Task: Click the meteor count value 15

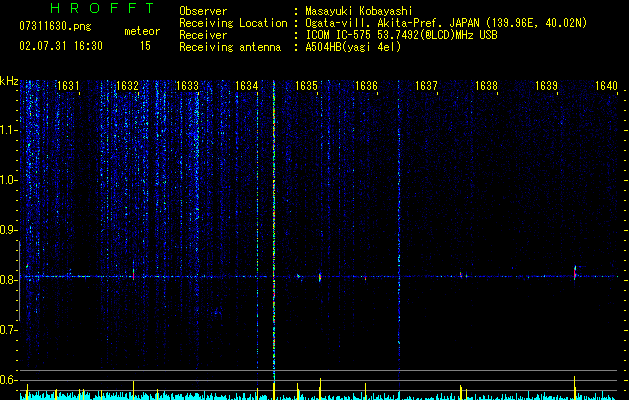Action: pos(145,46)
